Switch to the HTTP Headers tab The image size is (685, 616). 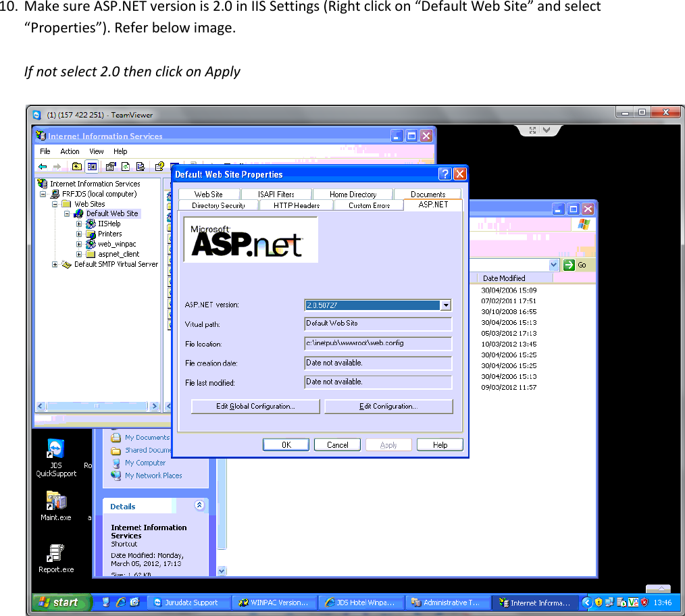297,205
